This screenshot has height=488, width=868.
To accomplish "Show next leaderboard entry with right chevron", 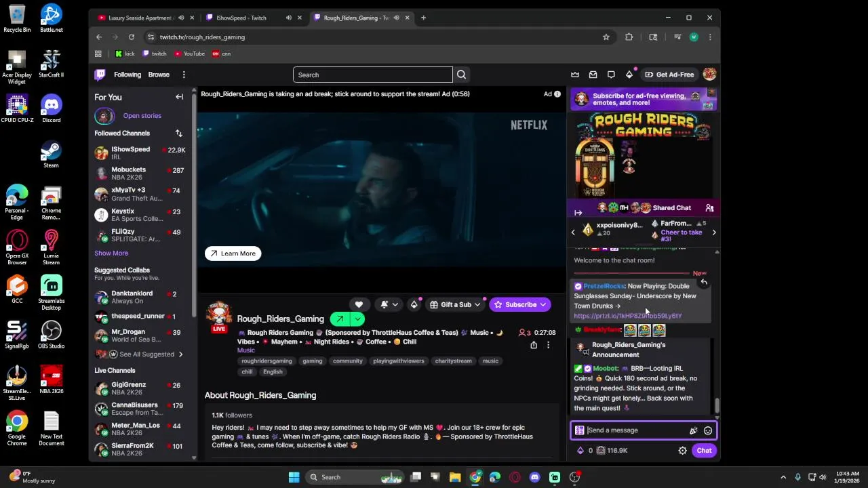I will click(714, 232).
